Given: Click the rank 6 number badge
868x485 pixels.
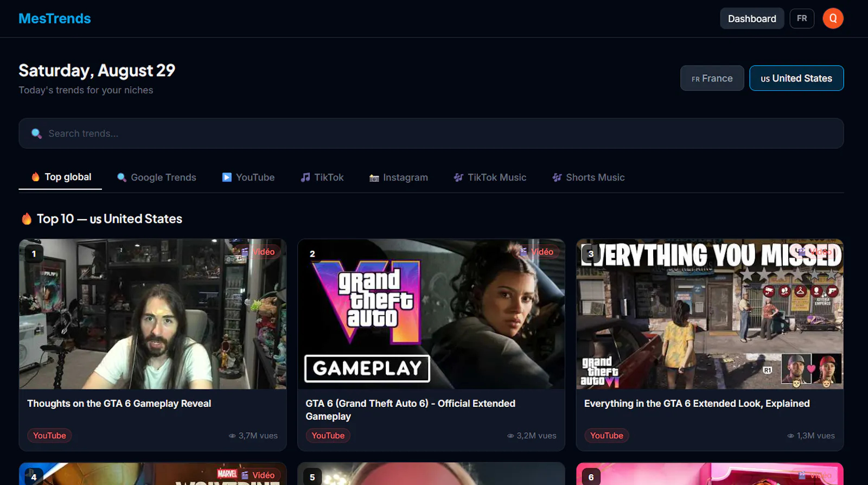Looking at the screenshot, I should (x=591, y=477).
